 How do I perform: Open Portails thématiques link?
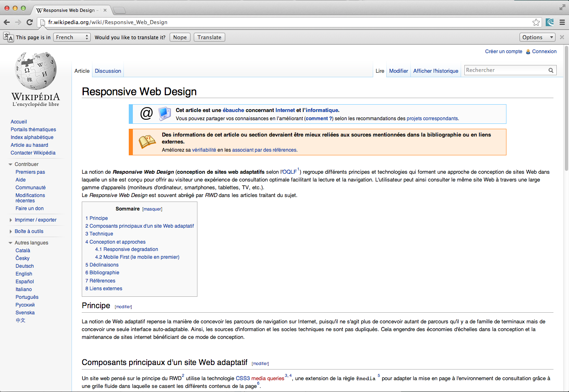tap(33, 130)
